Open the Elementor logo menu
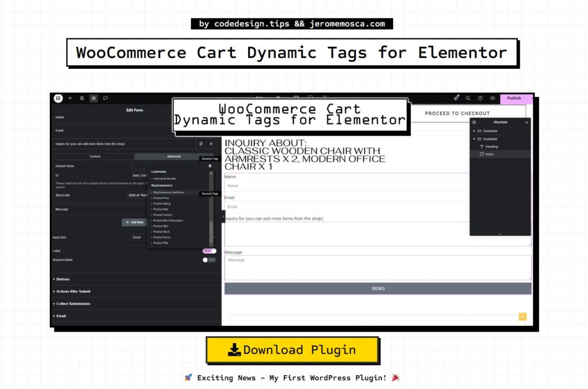 pyautogui.click(x=58, y=98)
